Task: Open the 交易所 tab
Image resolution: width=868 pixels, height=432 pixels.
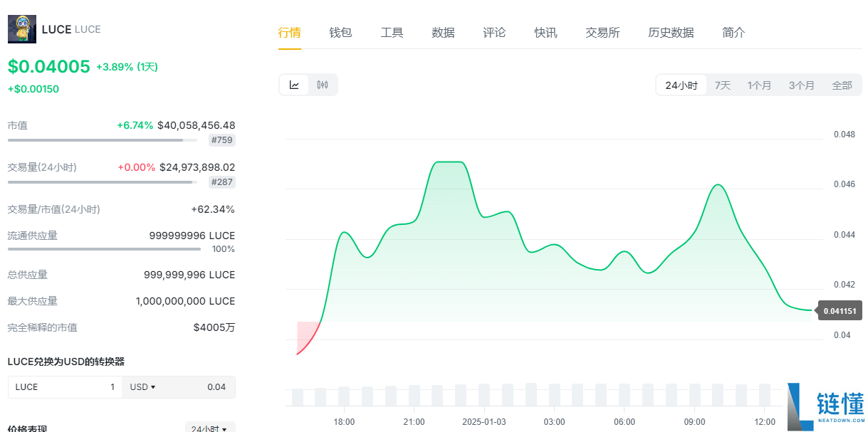Action: [x=602, y=33]
